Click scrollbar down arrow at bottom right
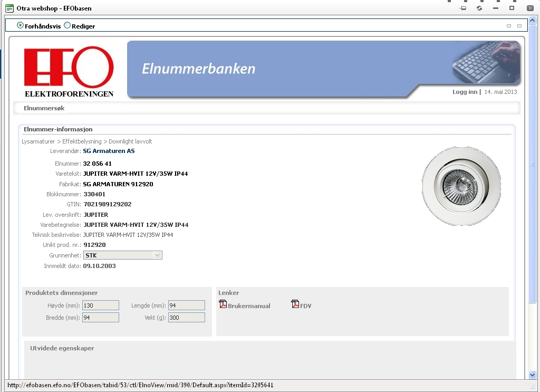 point(532,375)
